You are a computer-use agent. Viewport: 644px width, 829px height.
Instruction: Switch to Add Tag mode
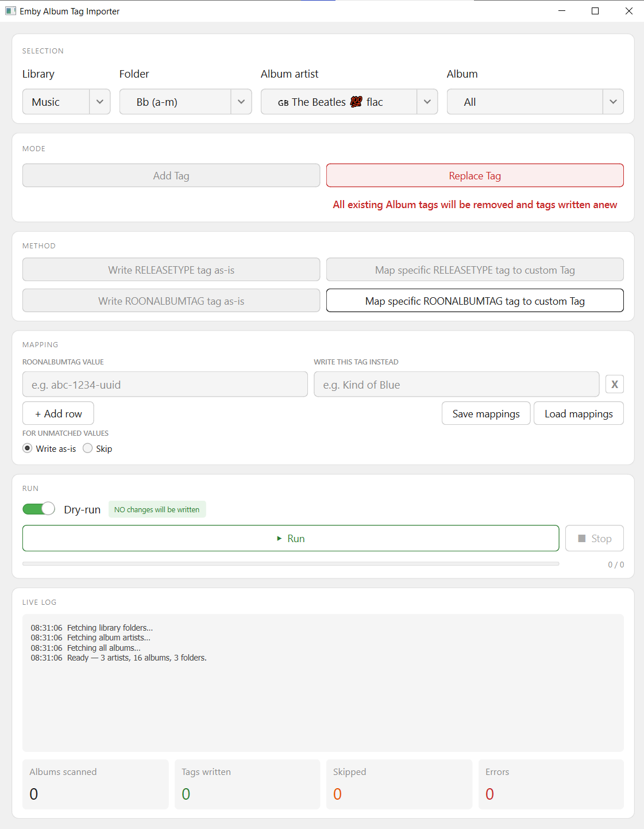tap(171, 176)
